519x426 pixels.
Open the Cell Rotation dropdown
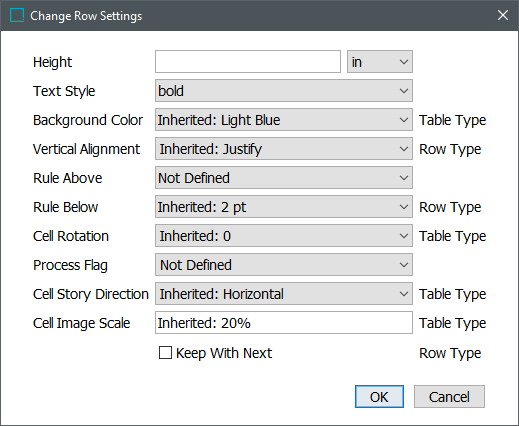(284, 236)
